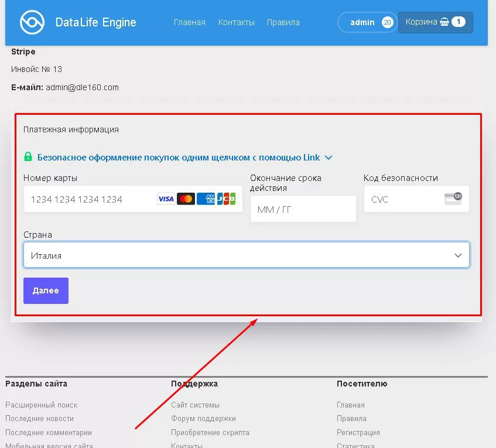The width and height of the screenshot is (496, 448).
Task: Open footer link Расширенный поиск
Action: tap(42, 405)
